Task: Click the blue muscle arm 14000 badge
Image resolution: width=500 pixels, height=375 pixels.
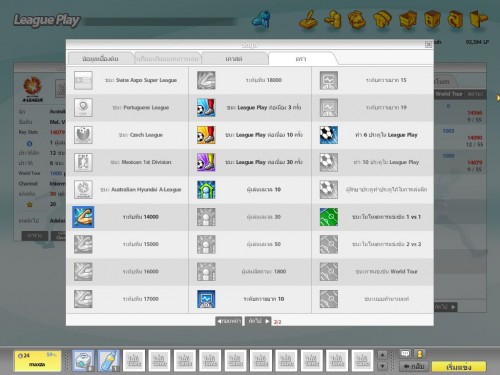Action: point(83,217)
